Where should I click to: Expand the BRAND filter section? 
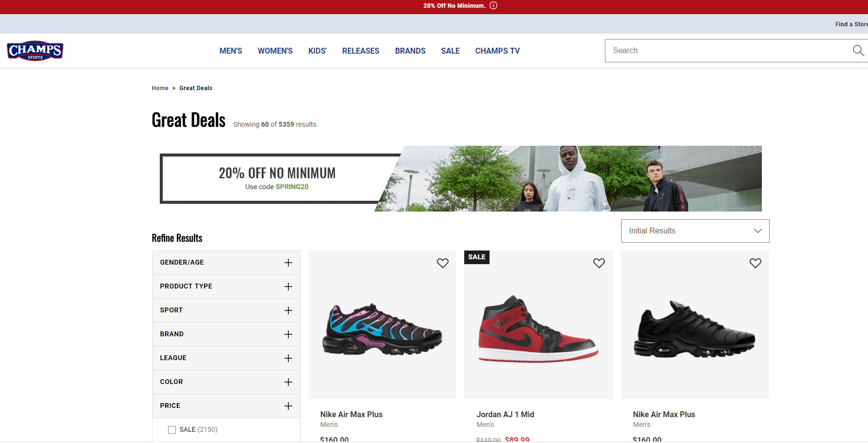226,334
